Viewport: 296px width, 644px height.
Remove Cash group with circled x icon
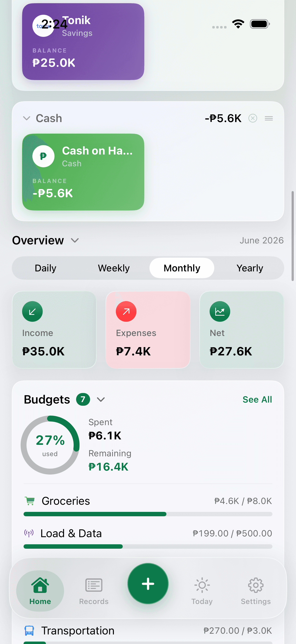(253, 118)
